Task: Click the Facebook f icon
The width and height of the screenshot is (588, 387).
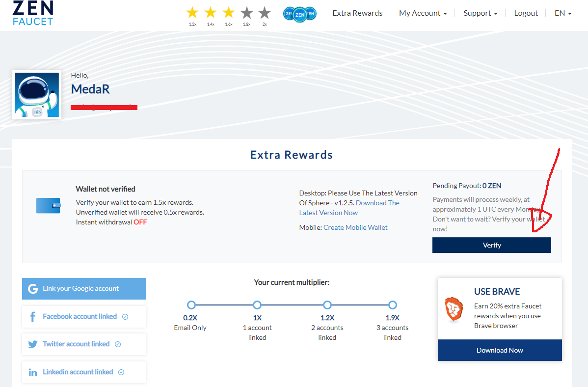Action: (32, 317)
